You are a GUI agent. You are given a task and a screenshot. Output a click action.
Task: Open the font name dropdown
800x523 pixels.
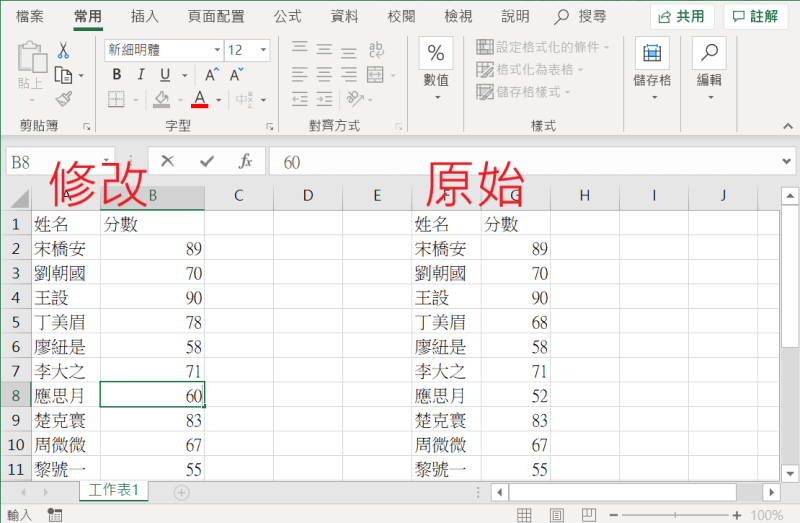click(217, 49)
